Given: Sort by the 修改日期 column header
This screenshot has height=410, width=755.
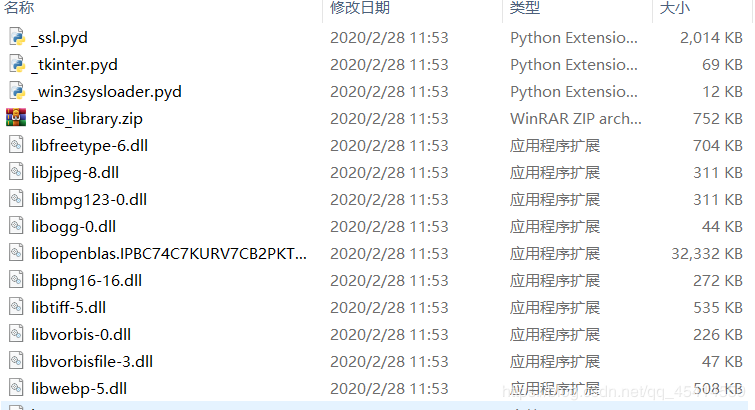Looking at the screenshot, I should click(x=360, y=9).
